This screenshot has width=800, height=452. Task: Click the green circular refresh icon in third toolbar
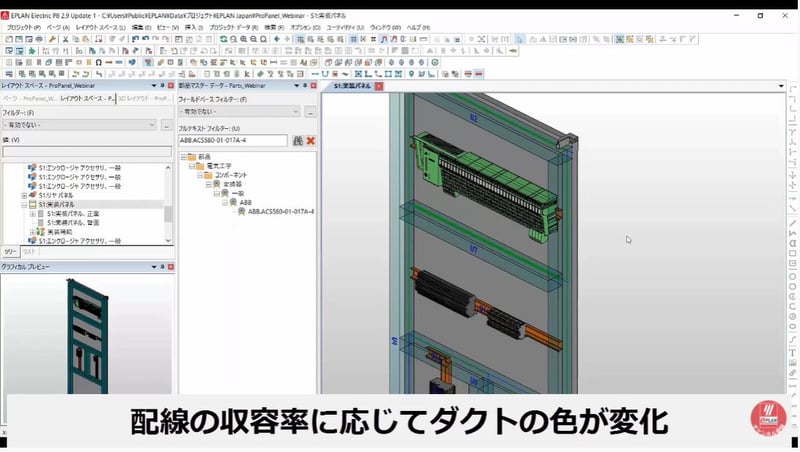435,62
